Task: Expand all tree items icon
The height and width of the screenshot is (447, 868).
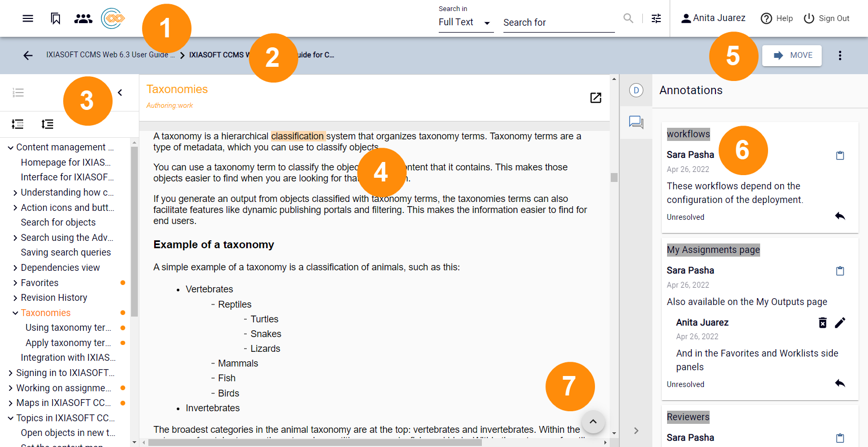Action: coord(47,124)
